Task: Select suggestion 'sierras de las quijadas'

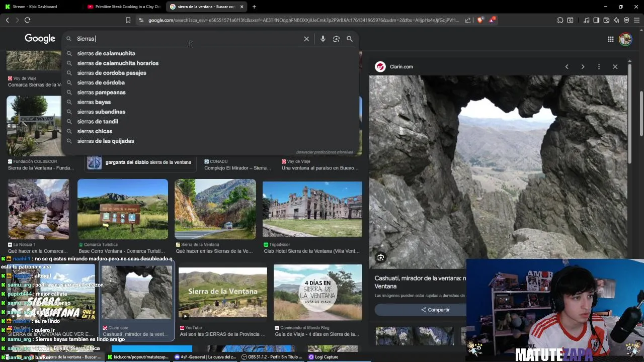Action: [x=106, y=141]
